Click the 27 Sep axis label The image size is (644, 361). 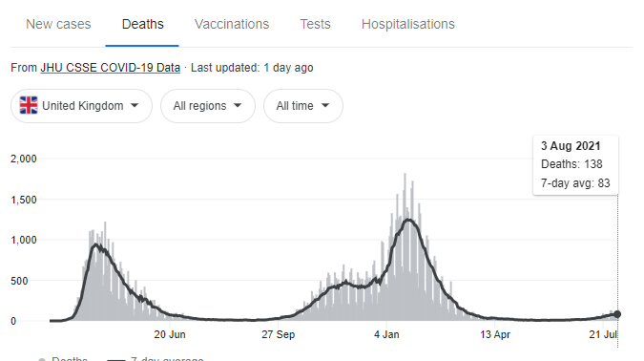coord(278,334)
